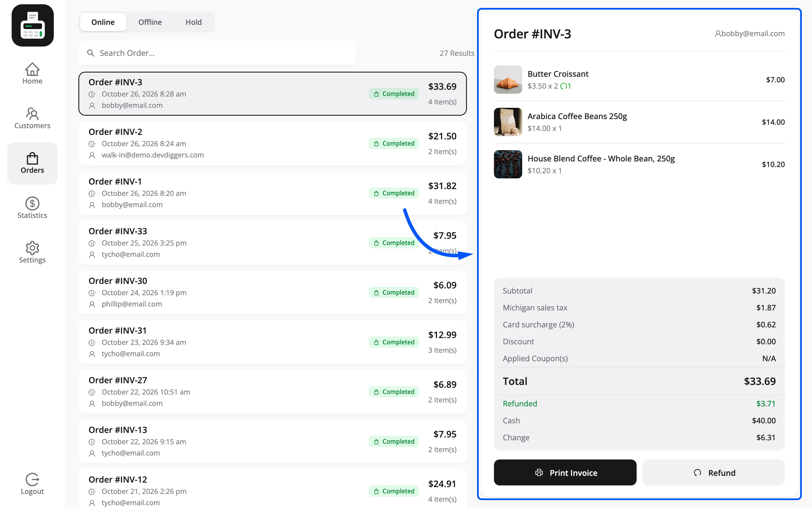Image resolution: width=812 pixels, height=508 pixels.
Task: Open the Settings gear page
Action: [32, 253]
